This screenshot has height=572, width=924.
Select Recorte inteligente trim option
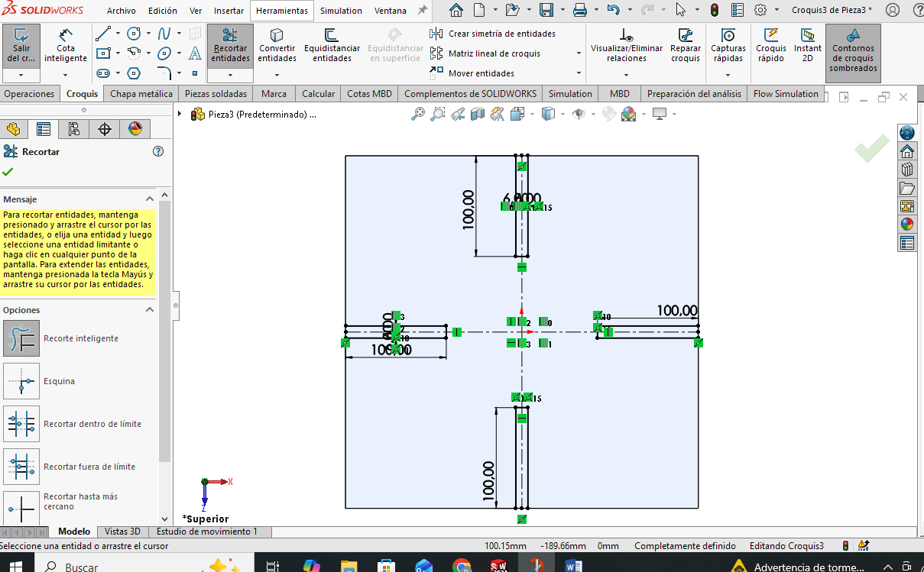click(x=21, y=338)
